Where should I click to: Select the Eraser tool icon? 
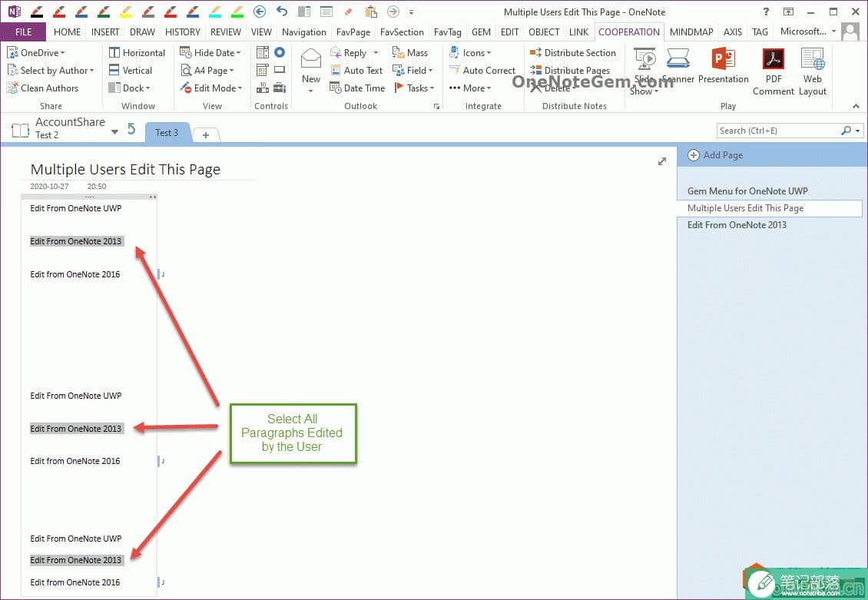pos(348,11)
